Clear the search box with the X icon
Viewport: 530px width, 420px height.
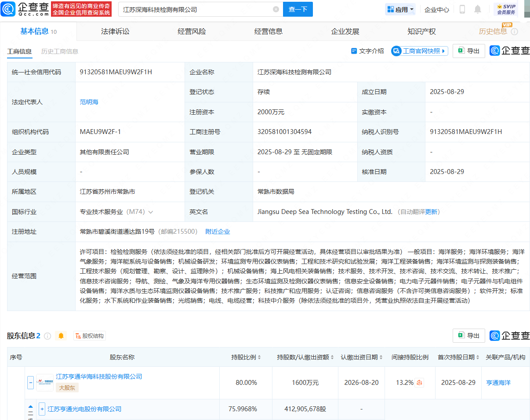coord(276,9)
